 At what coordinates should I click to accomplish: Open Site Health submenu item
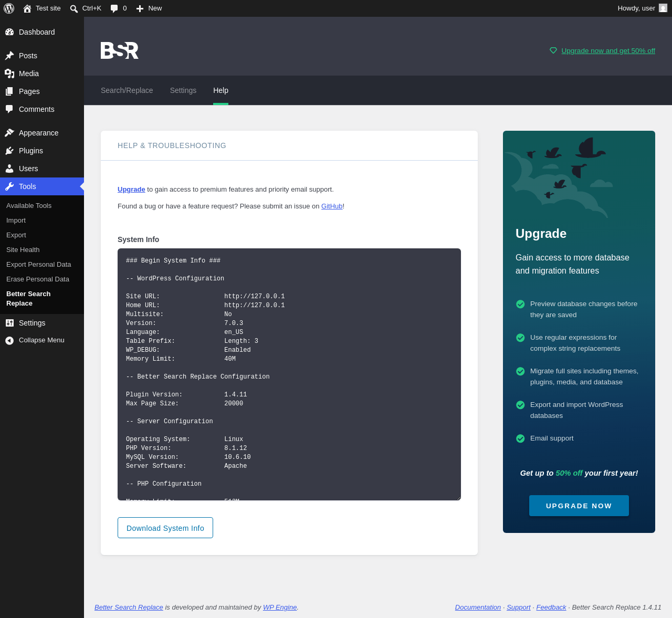point(23,250)
